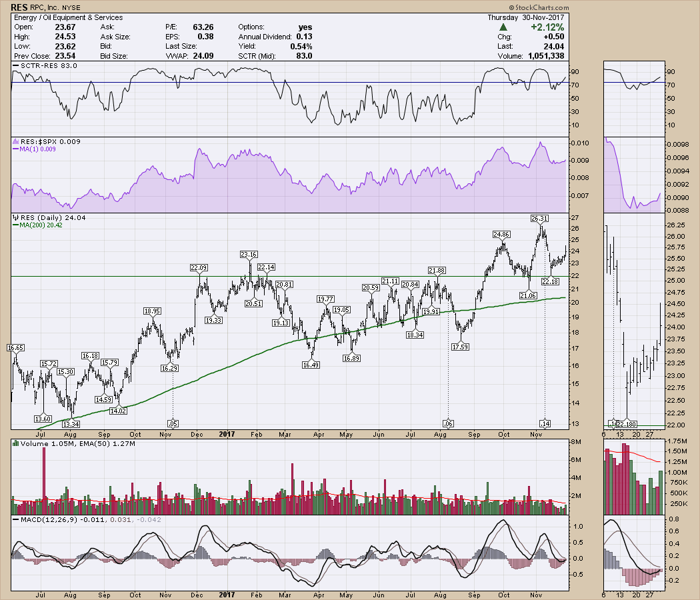Screen dimensions: 700x600
Task: Click the Chg value +0.50
Action: coord(553,37)
